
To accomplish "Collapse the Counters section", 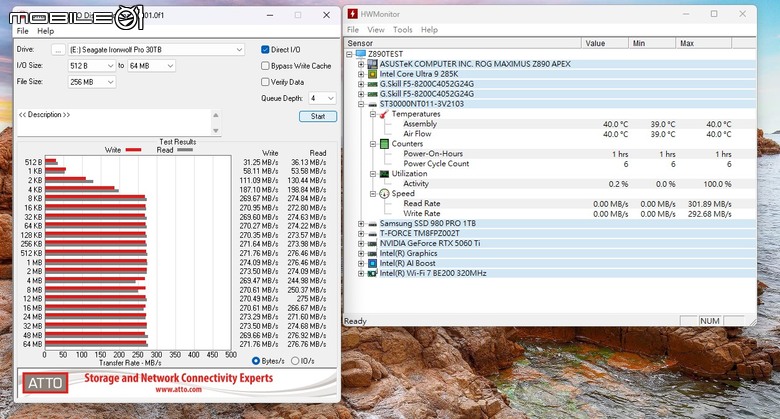I will [373, 144].
